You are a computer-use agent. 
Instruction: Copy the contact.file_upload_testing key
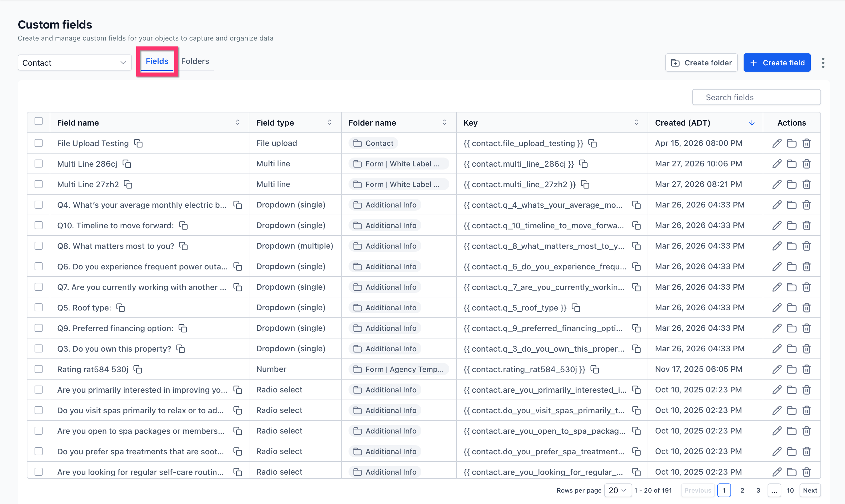coord(592,143)
